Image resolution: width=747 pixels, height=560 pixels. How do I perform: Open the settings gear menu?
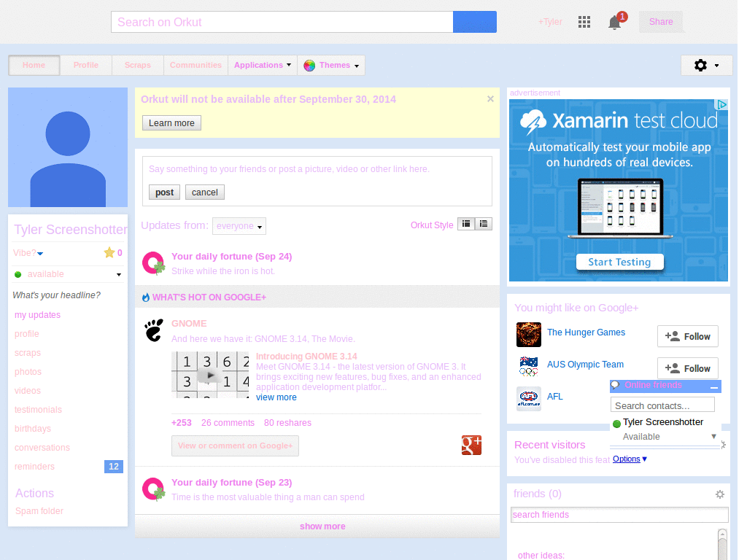pos(706,65)
